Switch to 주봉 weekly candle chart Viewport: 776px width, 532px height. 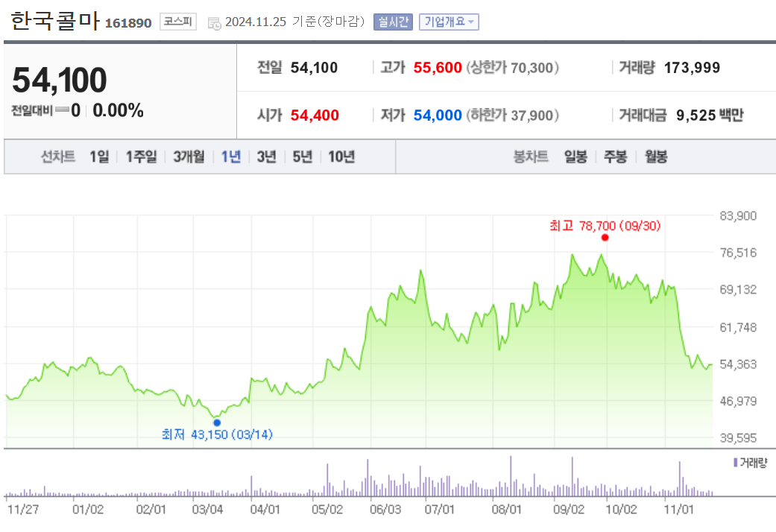(616, 157)
